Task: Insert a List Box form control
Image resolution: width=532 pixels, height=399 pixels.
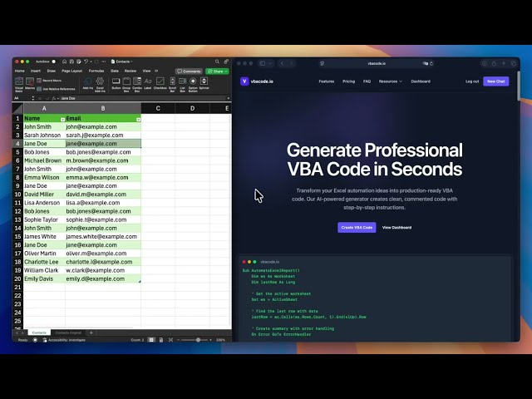Action: 183,81
